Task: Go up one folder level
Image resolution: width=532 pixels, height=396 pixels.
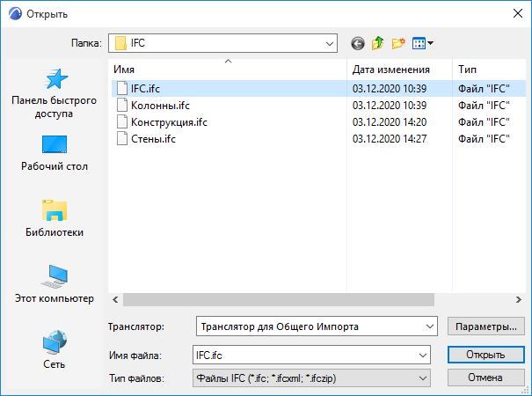Action: (378, 42)
